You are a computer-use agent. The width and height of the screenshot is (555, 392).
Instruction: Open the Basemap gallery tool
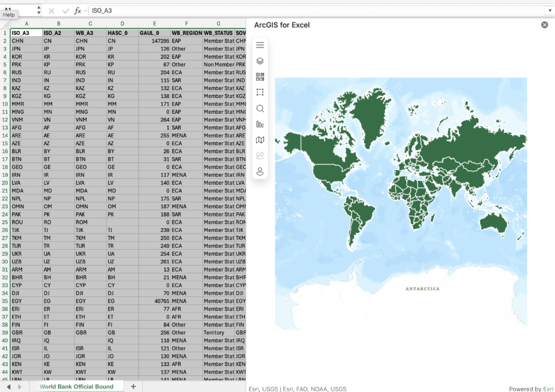(260, 77)
